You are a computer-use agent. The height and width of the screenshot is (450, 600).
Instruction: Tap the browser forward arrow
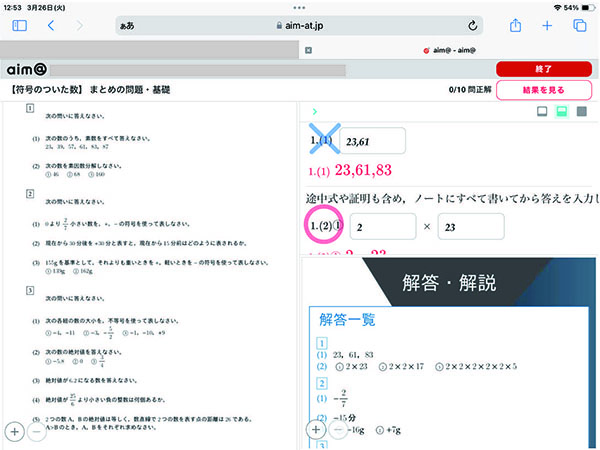(x=79, y=26)
